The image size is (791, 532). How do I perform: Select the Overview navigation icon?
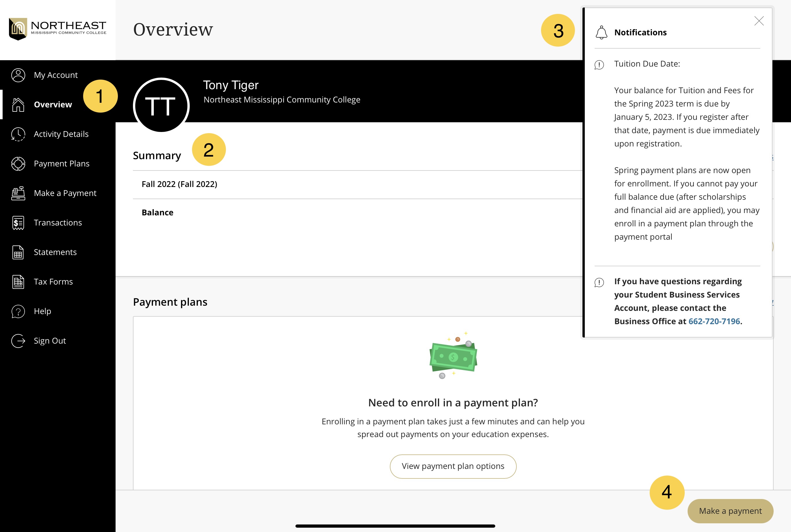(x=19, y=104)
